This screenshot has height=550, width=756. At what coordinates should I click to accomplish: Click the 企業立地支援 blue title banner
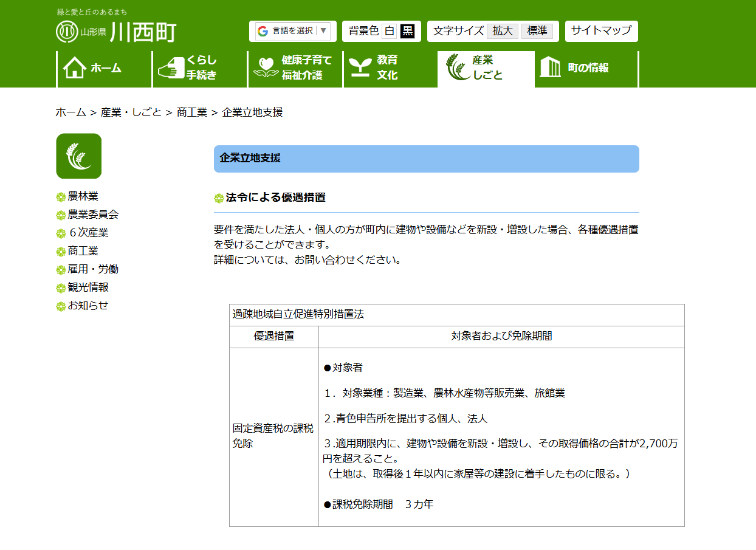[427, 159]
